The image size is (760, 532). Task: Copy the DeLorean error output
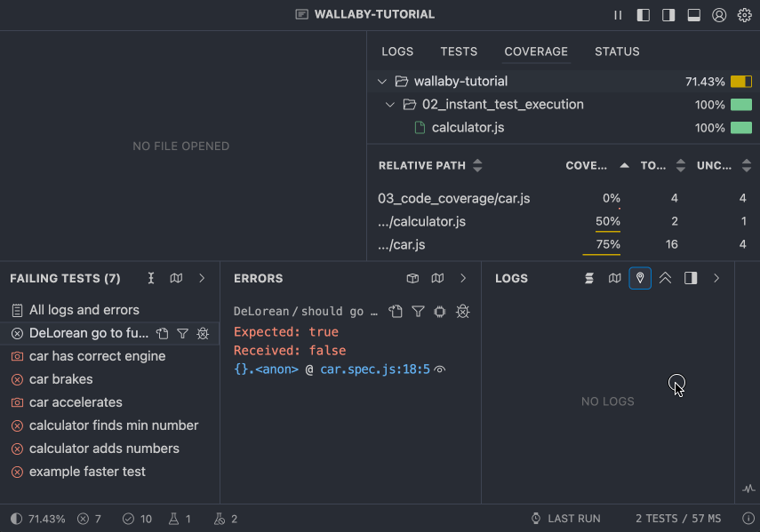(396, 311)
